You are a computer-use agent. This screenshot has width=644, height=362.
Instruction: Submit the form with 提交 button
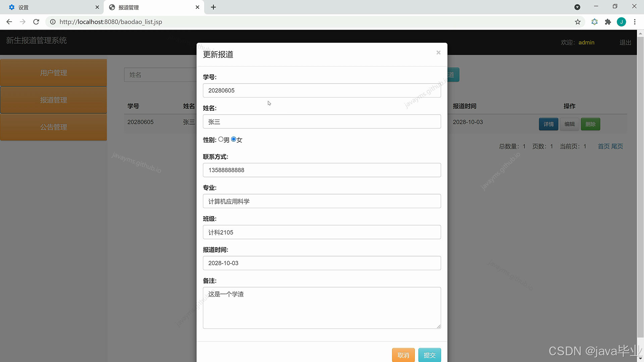(x=429, y=355)
